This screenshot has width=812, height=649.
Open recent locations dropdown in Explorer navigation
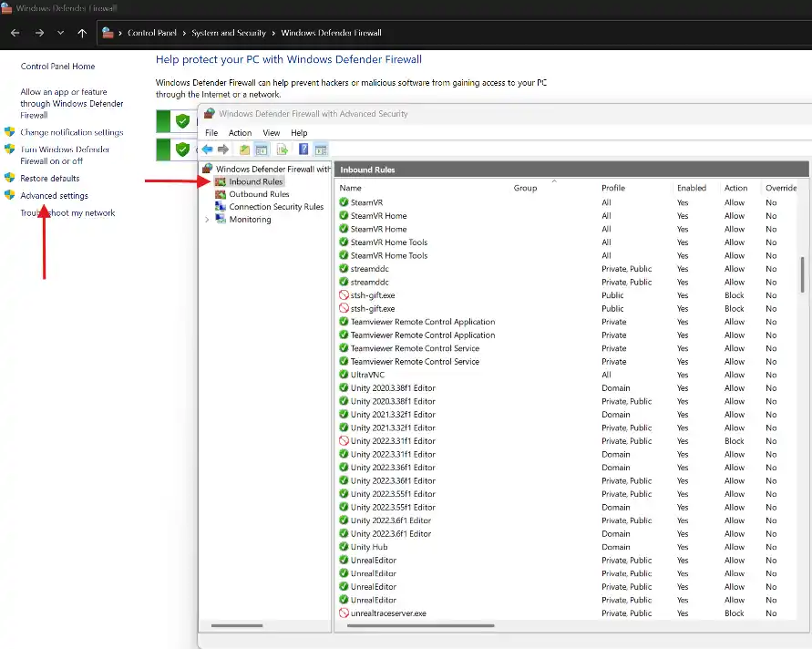[x=60, y=33]
